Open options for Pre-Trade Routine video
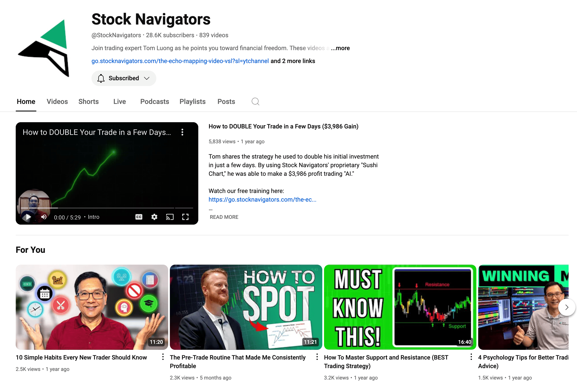577x392 pixels. (x=317, y=357)
